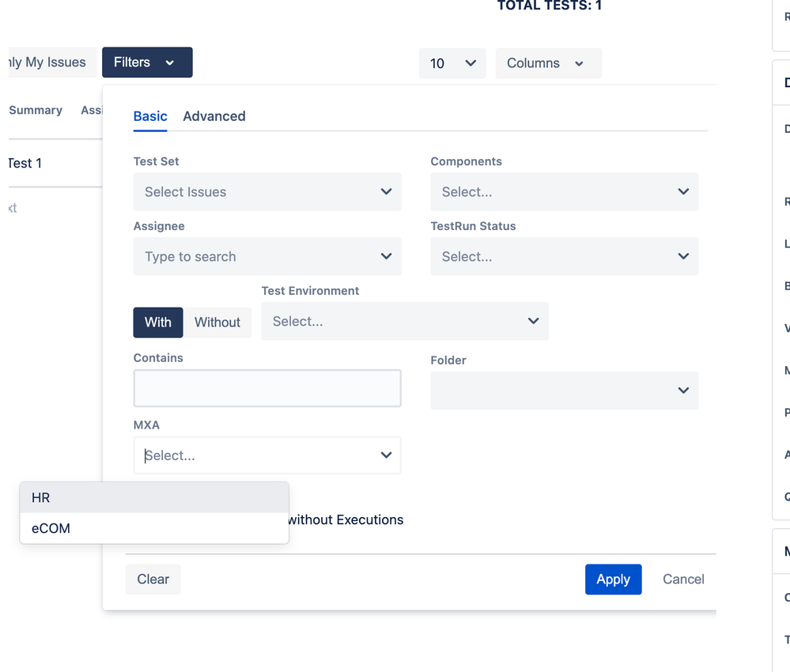Click the Clear button
The image size is (790, 672).
point(153,580)
